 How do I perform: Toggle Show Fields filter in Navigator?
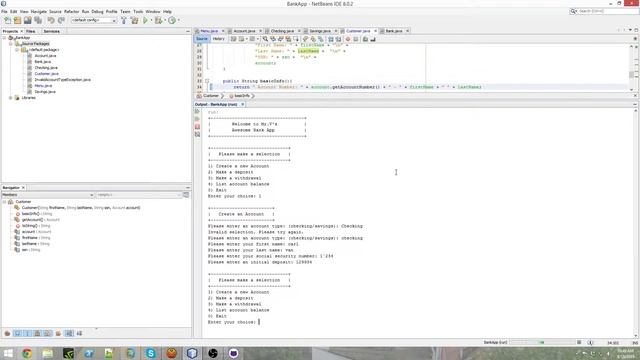coord(18,334)
